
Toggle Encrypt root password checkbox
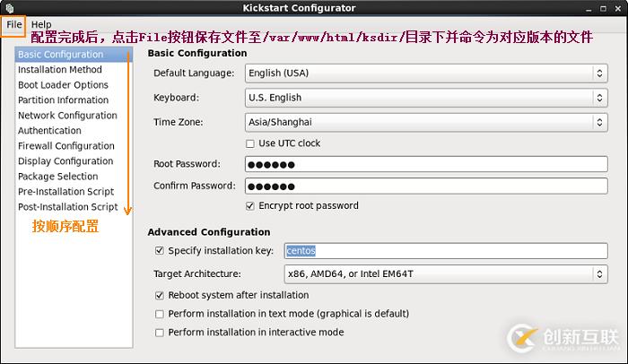250,205
